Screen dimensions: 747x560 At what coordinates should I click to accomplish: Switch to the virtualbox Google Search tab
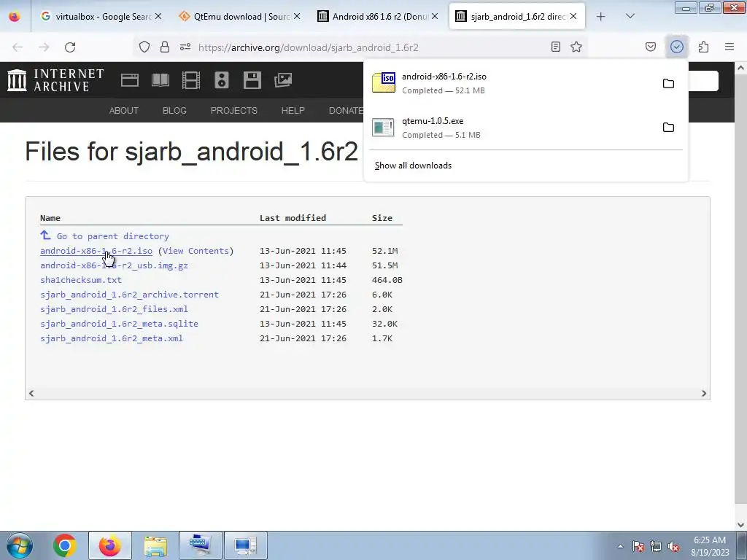coord(102,16)
